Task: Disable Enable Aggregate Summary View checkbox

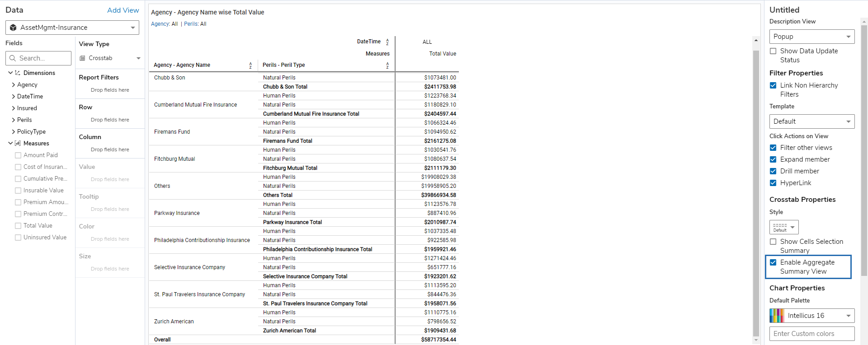Action: (x=773, y=262)
